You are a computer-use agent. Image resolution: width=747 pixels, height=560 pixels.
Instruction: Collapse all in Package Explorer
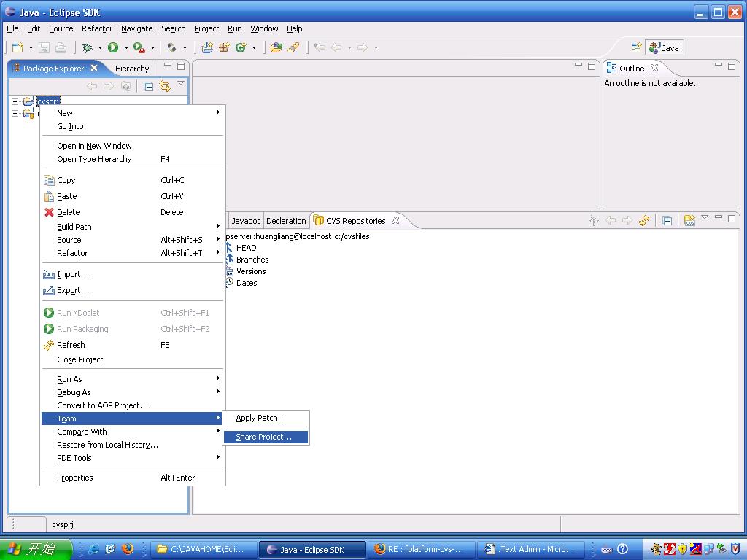tap(149, 86)
